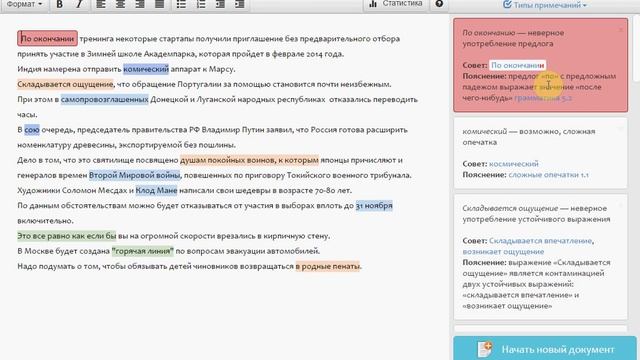This screenshot has height=360, width=640.
Task: Apply suggestion космический
Action: [513, 164]
